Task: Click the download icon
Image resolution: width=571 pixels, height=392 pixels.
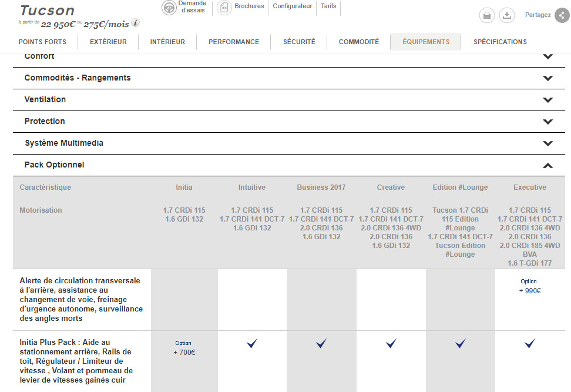Action: 507,15
